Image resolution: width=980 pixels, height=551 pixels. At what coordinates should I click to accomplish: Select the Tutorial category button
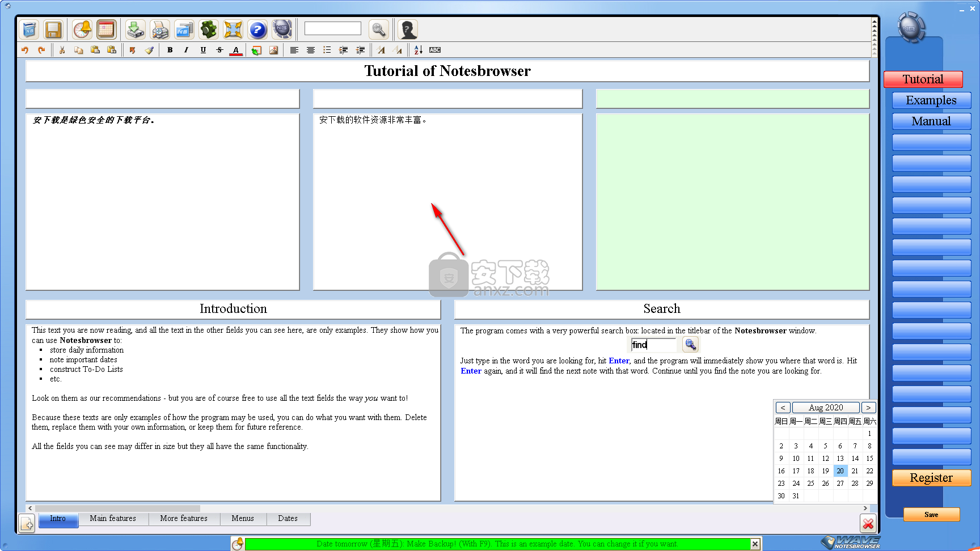point(923,79)
